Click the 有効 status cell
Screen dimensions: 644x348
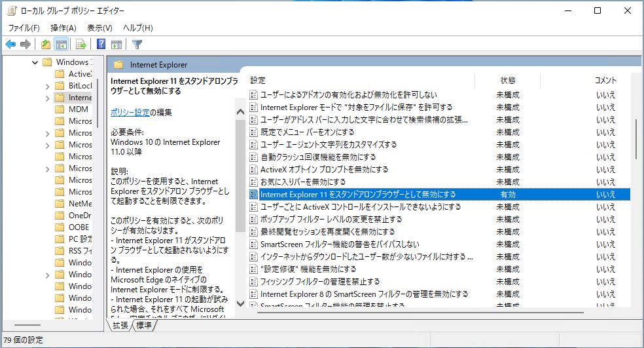(508, 195)
